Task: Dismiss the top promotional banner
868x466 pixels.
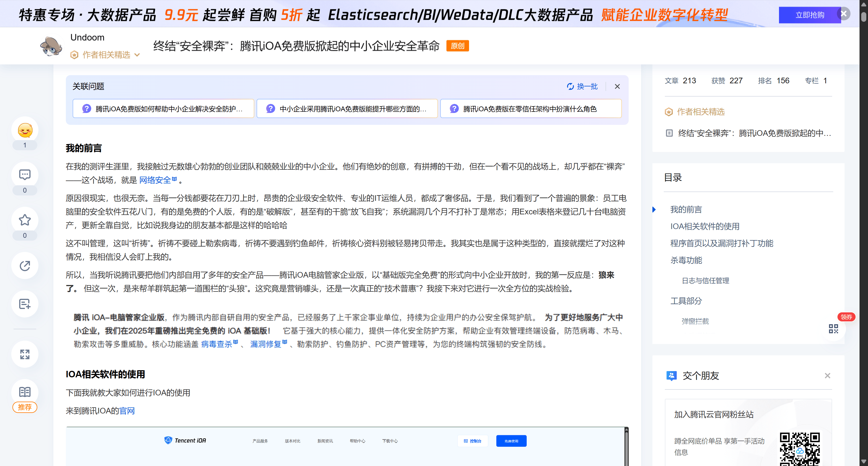Action: point(844,14)
